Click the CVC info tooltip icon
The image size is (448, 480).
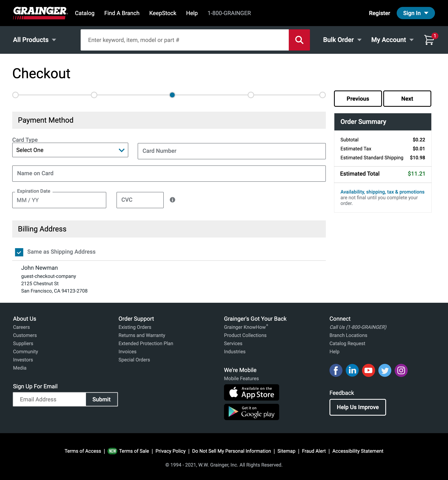173,200
